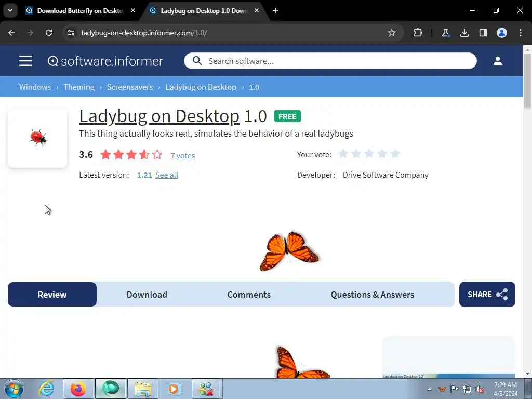The image size is (532, 399).
Task: Open the Windows Start button
Action: tap(14, 389)
